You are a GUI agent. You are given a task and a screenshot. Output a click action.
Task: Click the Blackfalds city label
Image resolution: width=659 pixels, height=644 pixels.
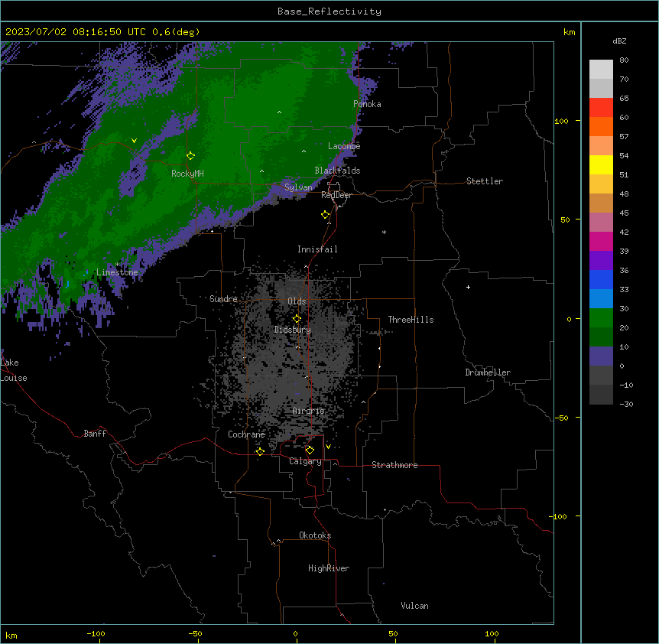[337, 171]
